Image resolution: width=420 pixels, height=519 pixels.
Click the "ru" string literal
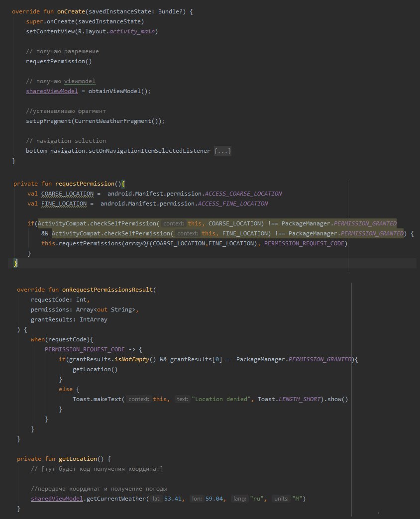click(256, 499)
